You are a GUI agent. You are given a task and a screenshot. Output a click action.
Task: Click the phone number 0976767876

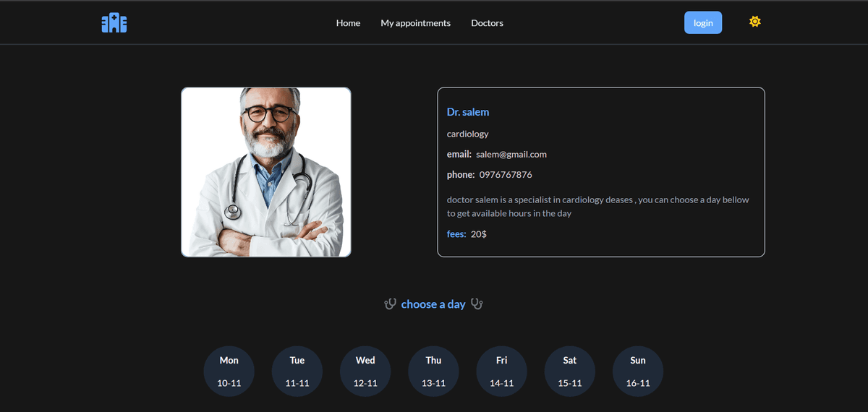[505, 175]
